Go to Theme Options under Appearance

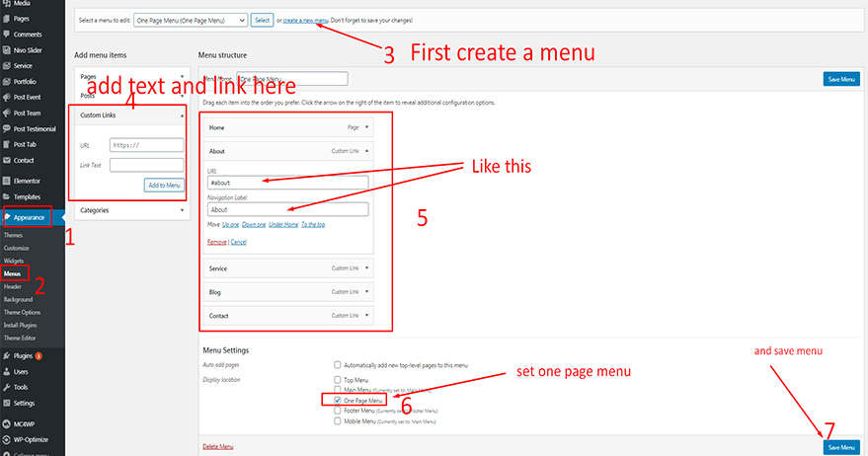coord(20,312)
